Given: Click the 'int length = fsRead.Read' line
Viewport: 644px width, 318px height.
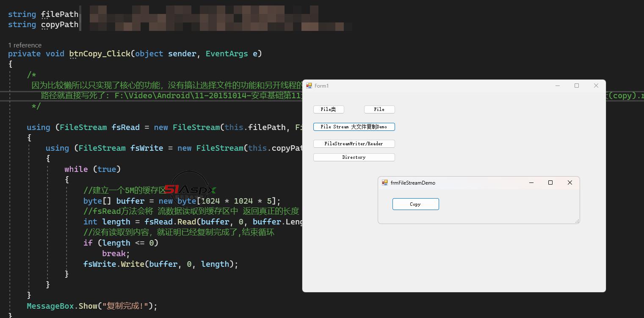Looking at the screenshot, I should [x=193, y=221].
